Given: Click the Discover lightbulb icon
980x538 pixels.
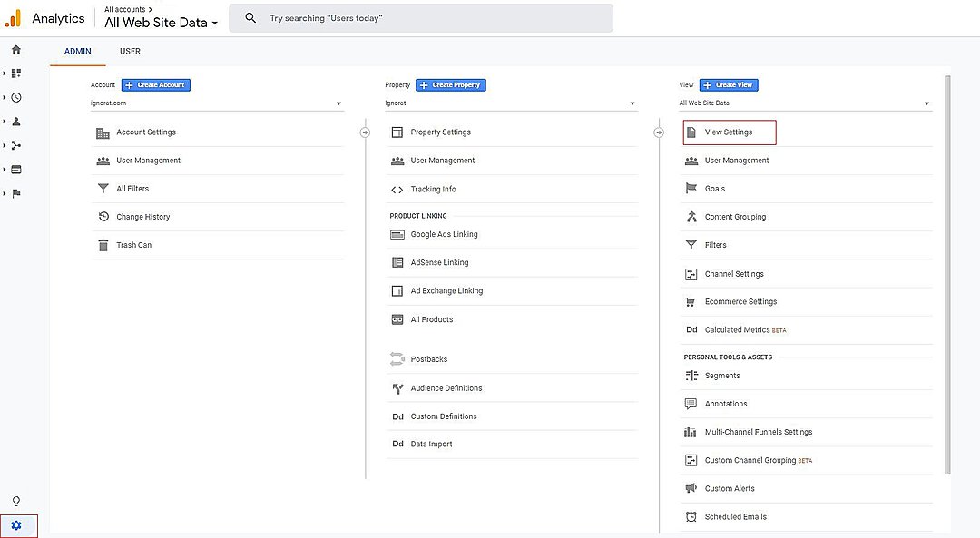Looking at the screenshot, I should pos(16,501).
